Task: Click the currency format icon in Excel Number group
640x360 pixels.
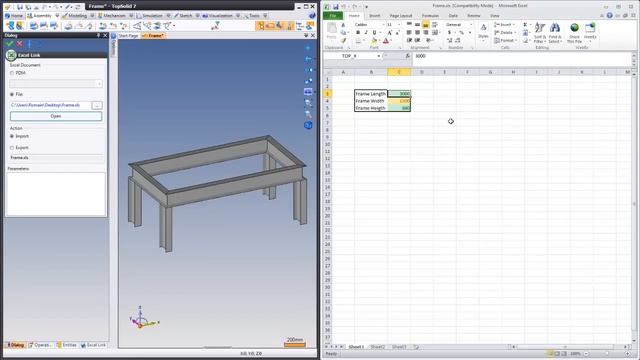Action: 450,33
